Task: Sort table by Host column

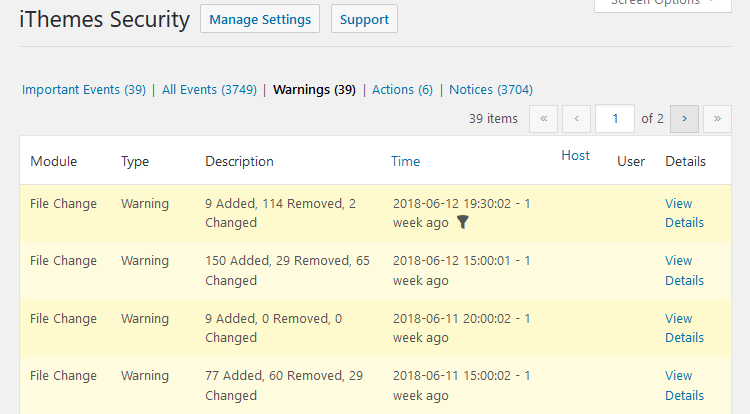Action: pos(575,155)
